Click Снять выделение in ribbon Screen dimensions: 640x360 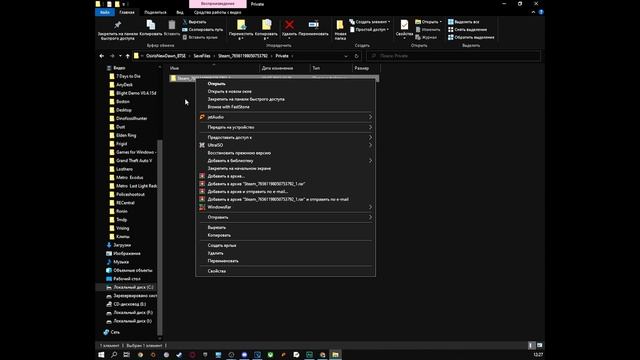coord(467,29)
